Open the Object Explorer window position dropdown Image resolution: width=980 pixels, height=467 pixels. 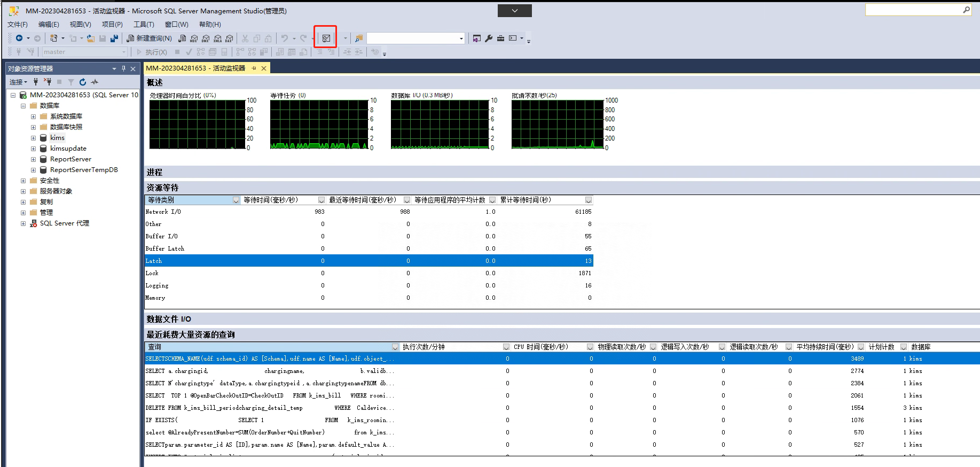click(x=114, y=68)
